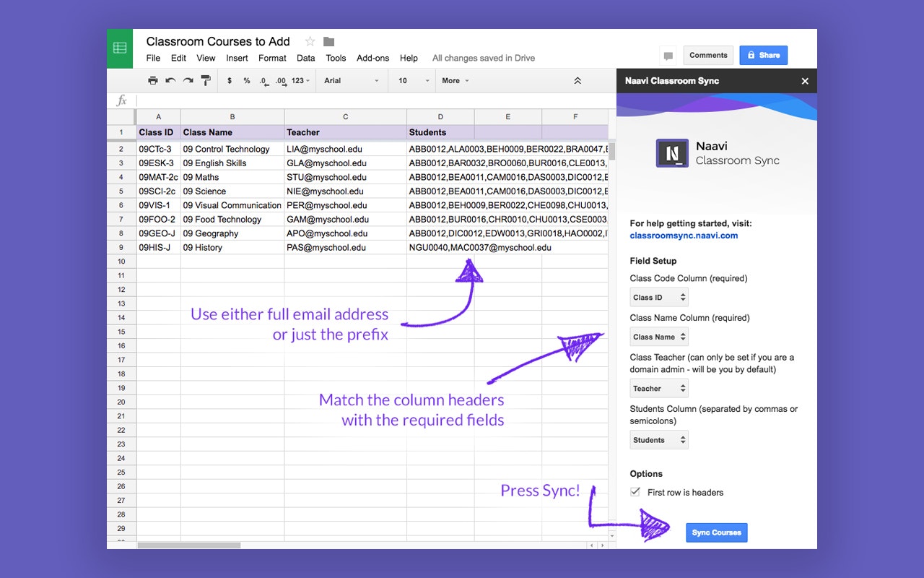Open the Help menu
Screen dimensions: 924x578
409,58
